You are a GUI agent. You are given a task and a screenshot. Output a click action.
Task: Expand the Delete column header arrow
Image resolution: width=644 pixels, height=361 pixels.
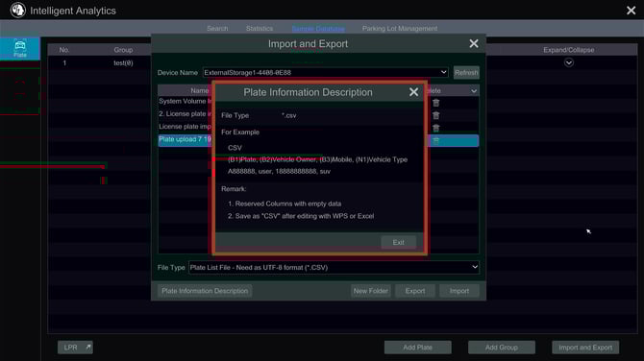click(474, 90)
